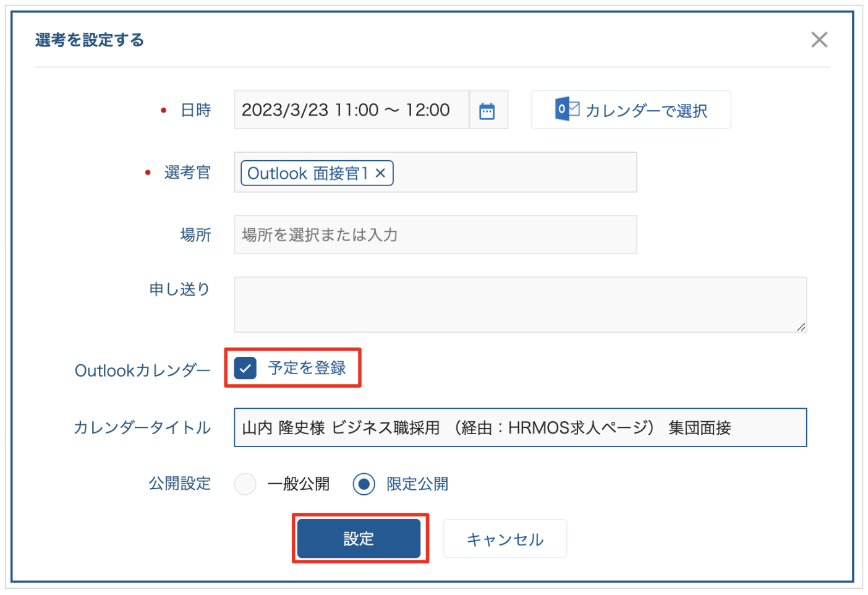Viewport: 868px width, 595px height.
Task: Click the empty area of the 選考官 selector
Action: pos(513,173)
